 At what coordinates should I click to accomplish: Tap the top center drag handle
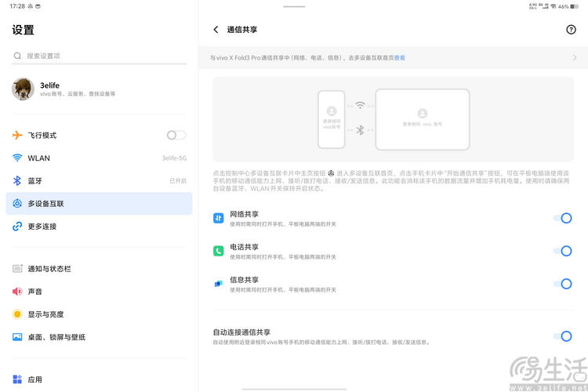point(294,6)
